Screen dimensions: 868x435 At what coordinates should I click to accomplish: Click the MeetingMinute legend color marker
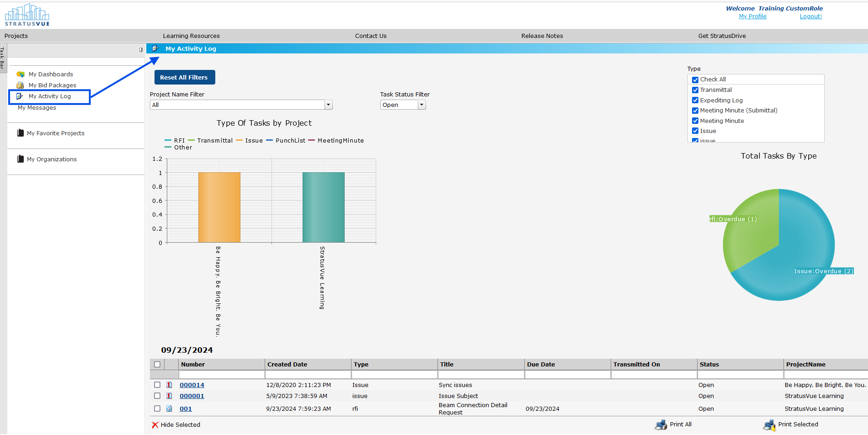tap(311, 140)
